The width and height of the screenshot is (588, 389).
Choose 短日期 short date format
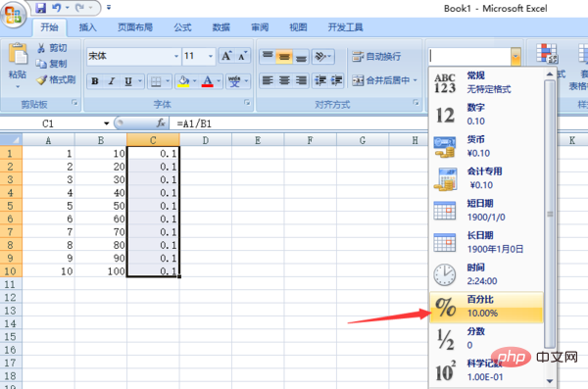point(486,210)
